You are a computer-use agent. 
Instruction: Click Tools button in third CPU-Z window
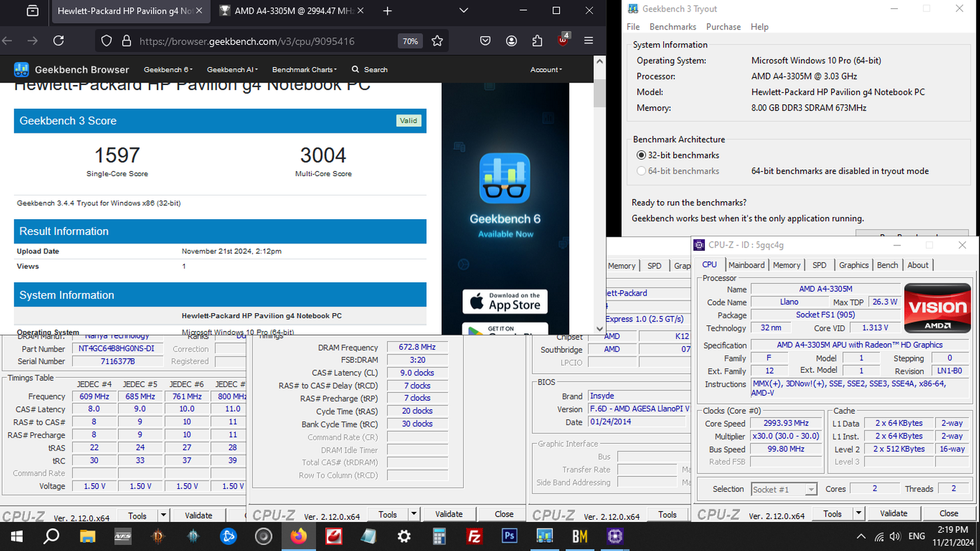click(x=667, y=515)
